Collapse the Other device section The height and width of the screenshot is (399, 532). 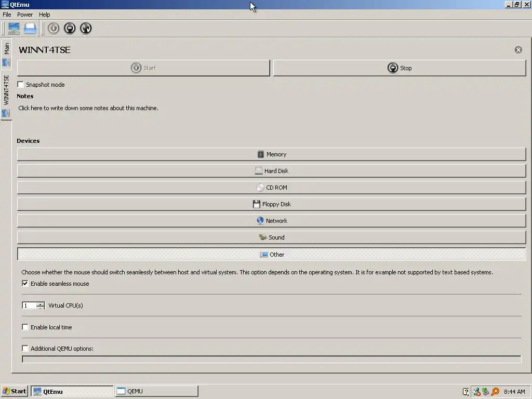tap(271, 255)
